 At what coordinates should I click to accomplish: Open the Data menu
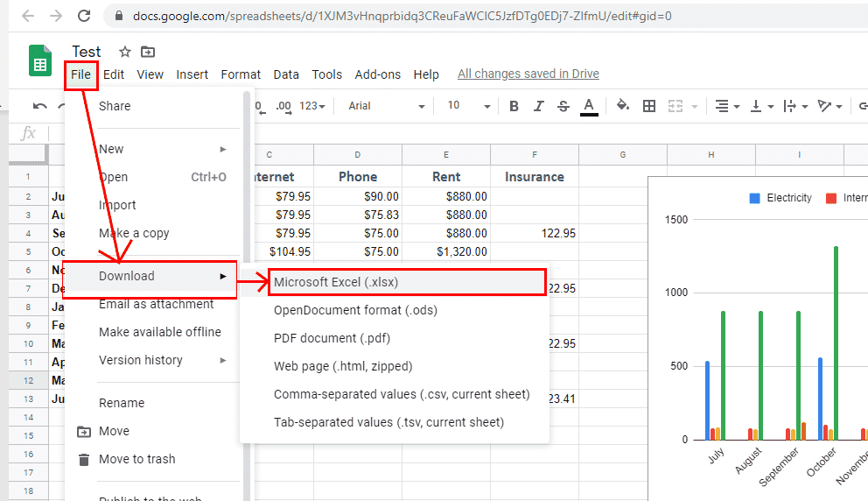(x=286, y=74)
